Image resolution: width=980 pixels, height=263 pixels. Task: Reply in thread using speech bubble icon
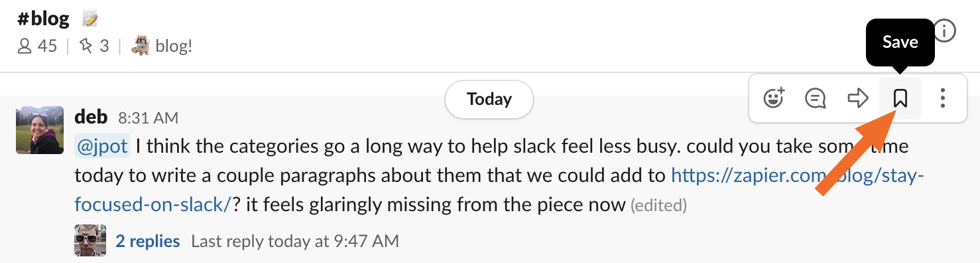pyautogui.click(x=816, y=99)
